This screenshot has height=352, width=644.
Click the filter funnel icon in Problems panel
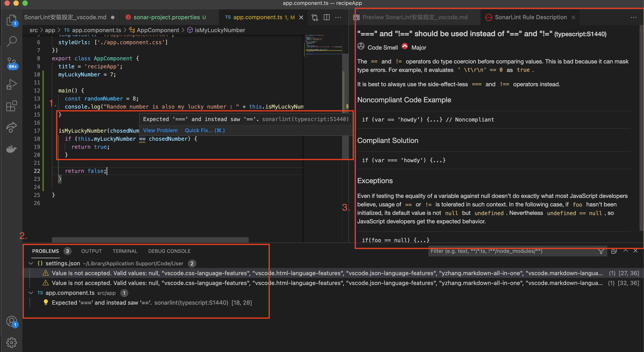[x=601, y=251]
